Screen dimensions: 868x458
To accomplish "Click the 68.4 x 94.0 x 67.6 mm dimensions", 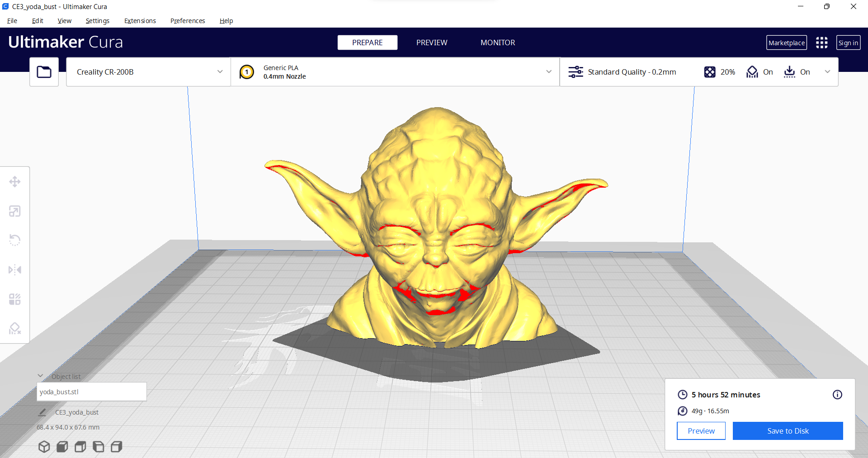I will tap(68, 427).
